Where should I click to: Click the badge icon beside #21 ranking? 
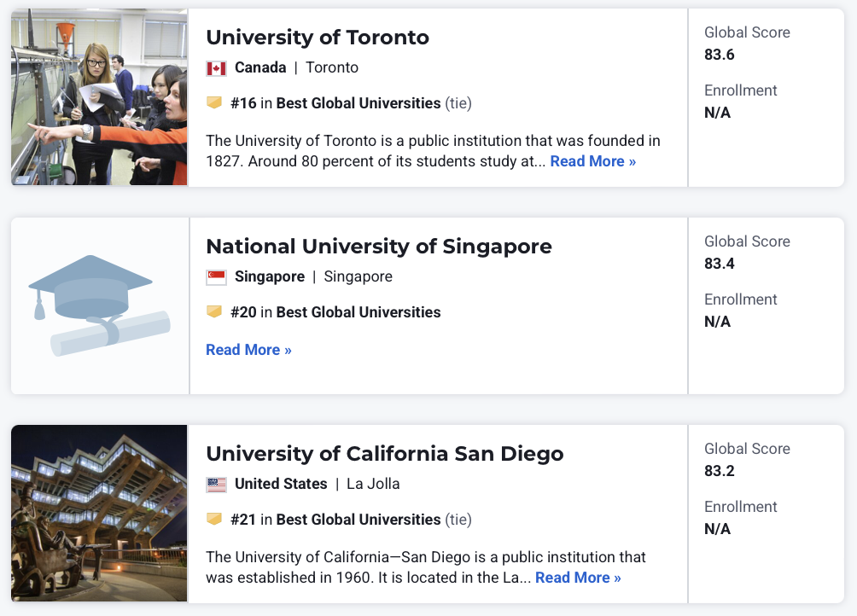(214, 519)
